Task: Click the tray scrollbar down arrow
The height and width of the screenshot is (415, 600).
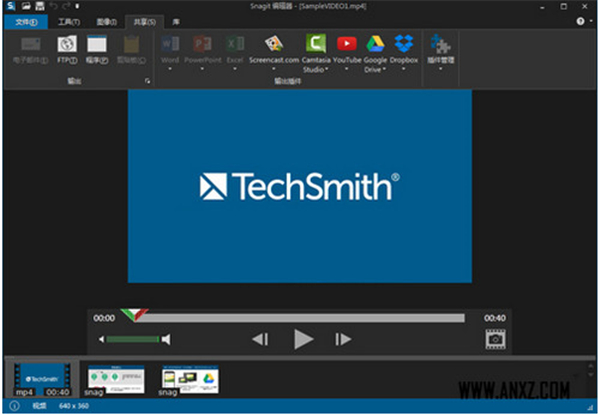Action: coord(592,376)
